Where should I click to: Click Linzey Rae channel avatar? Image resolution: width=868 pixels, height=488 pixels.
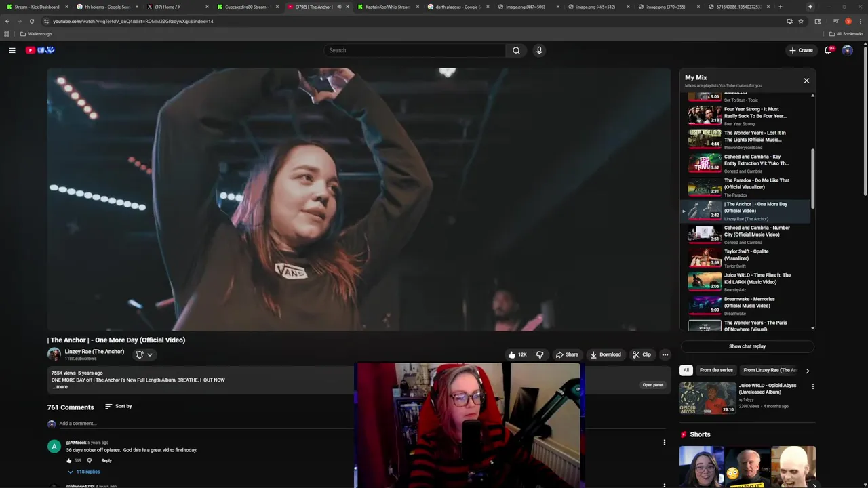click(x=54, y=354)
